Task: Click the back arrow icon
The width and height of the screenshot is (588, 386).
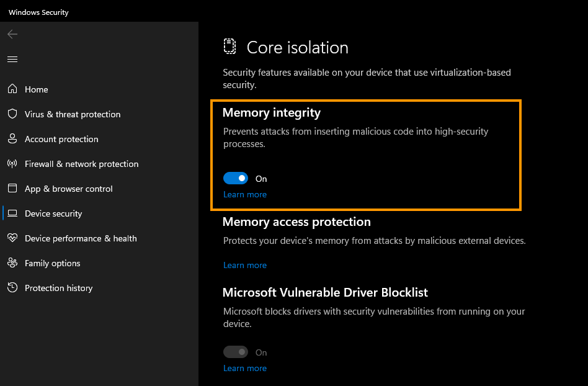Action: click(x=12, y=34)
